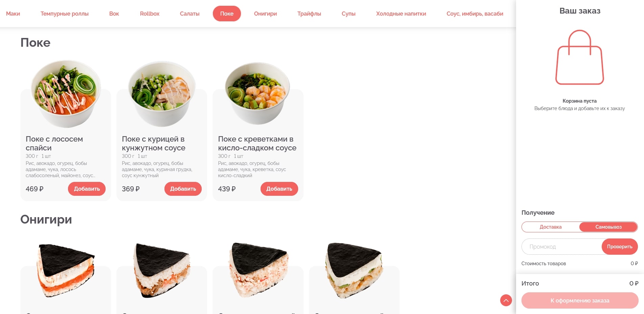Viewport: 644px width, 314px height.
Task: Open the salmon spicy poke bowl image
Action: point(66,94)
